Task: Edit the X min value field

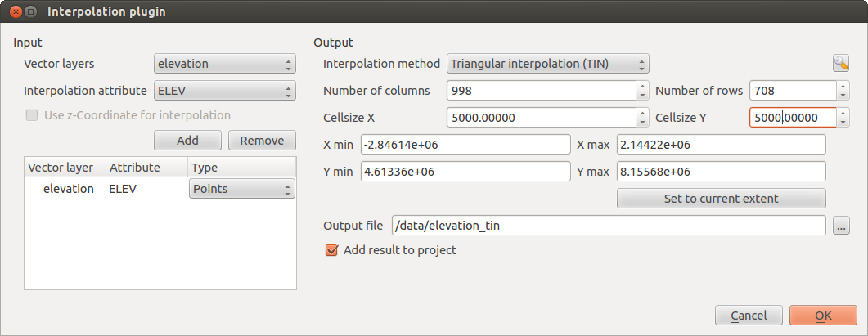Action: [x=465, y=145]
